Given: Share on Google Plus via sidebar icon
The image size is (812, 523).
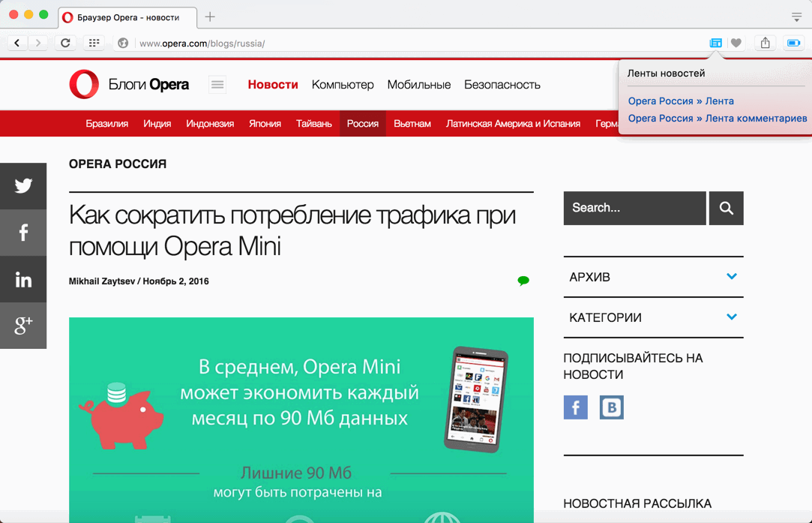Looking at the screenshot, I should (x=23, y=326).
